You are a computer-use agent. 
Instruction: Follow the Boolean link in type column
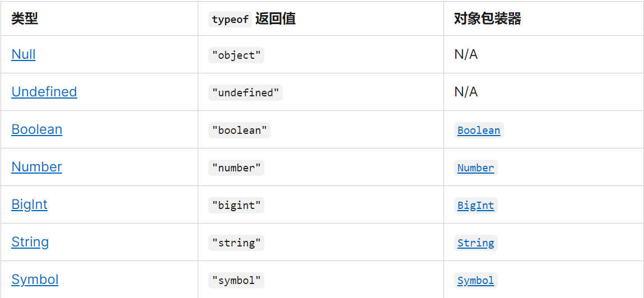pos(37,129)
